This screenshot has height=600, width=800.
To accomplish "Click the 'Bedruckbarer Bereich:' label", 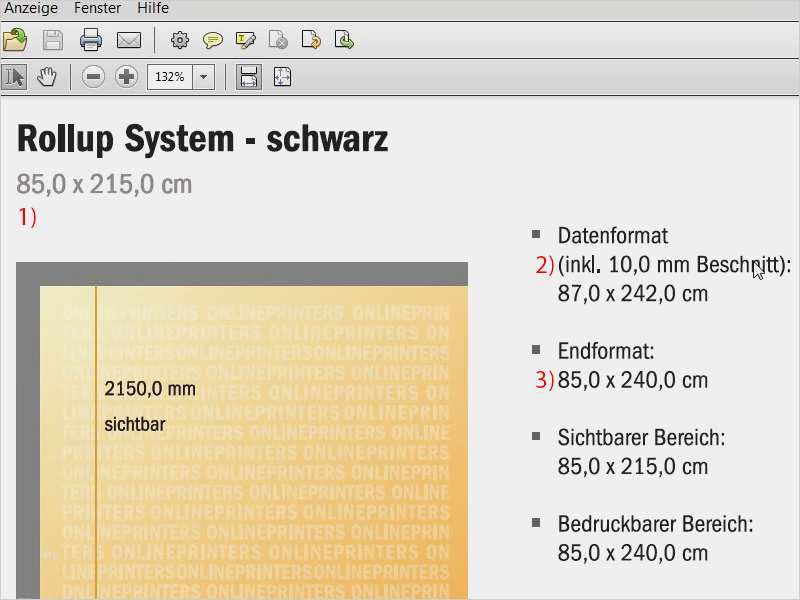I will tap(656, 524).
